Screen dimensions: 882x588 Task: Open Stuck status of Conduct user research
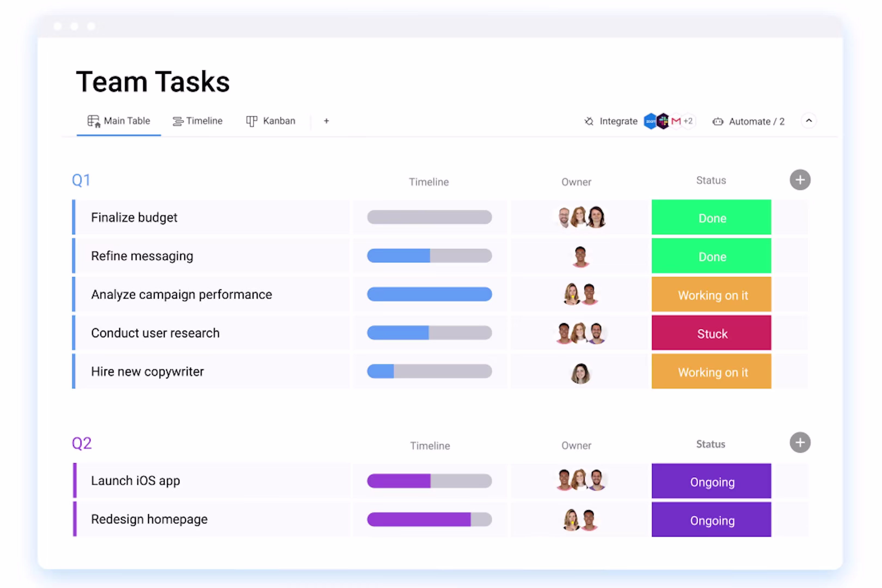[711, 333]
